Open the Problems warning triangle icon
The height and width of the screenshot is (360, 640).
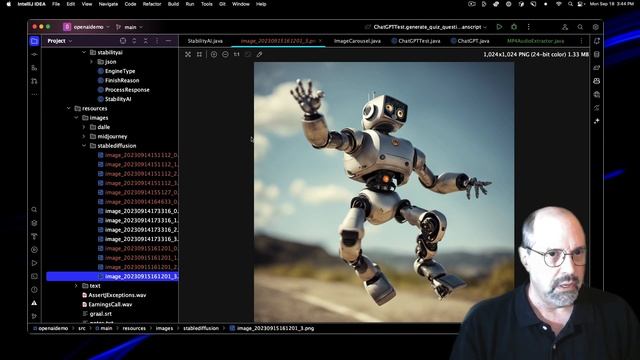point(34,303)
